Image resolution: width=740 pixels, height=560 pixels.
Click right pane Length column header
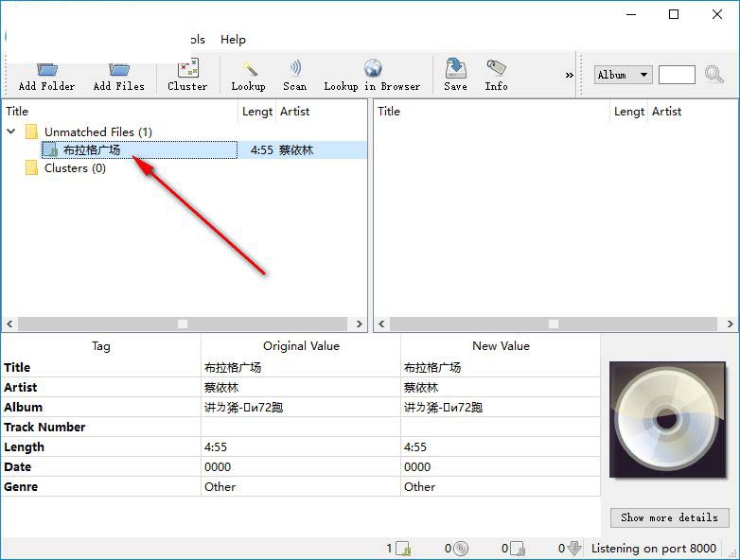(629, 112)
